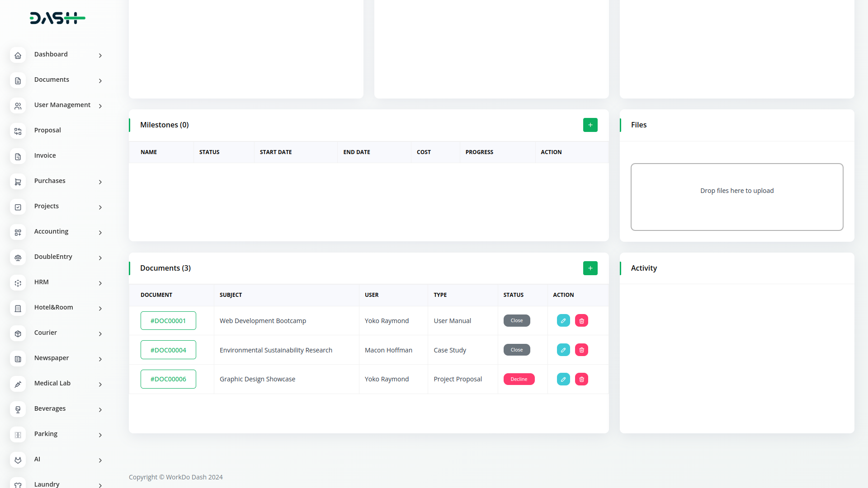The width and height of the screenshot is (868, 488).
Task: Delete the Environmental Sustainability Research document
Action: 581,350
